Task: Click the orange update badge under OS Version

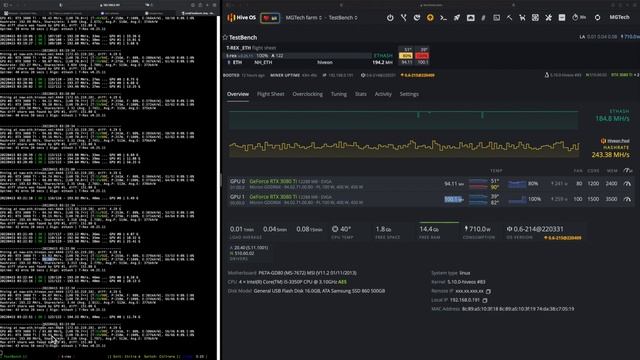Action: pyautogui.click(x=563, y=238)
